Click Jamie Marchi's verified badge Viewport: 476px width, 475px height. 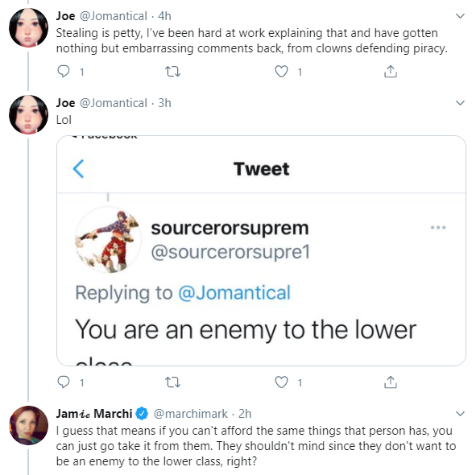tap(142, 414)
